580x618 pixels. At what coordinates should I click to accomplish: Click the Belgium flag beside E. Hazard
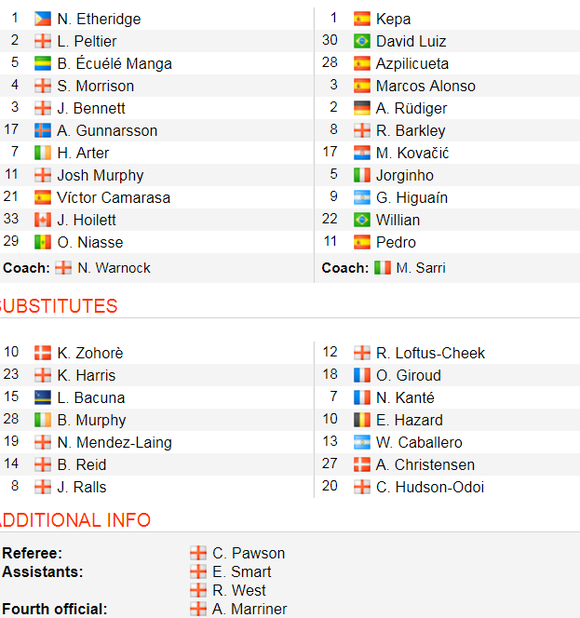point(362,420)
